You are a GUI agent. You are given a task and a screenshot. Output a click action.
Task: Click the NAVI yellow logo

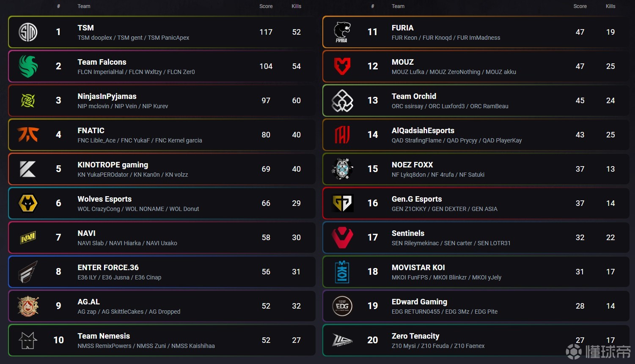28,238
